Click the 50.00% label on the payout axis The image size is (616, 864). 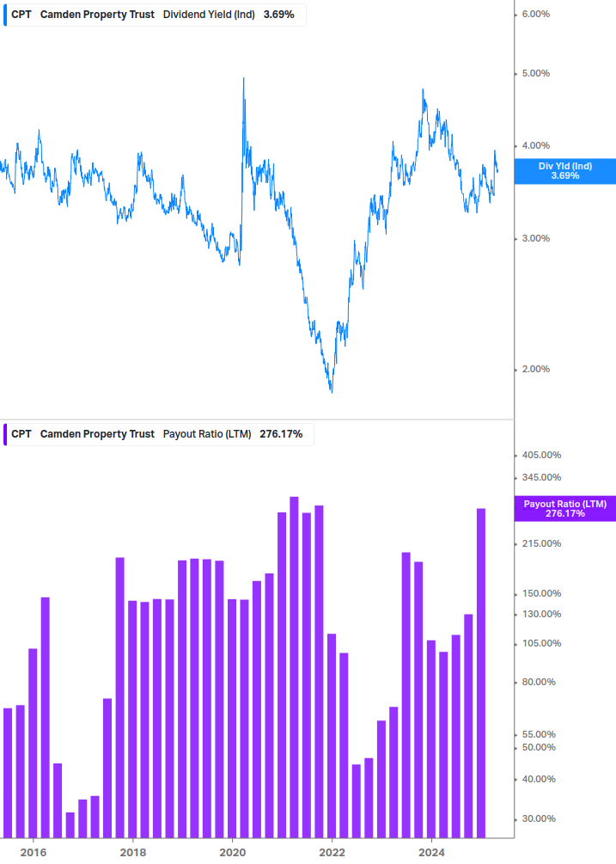click(x=539, y=748)
